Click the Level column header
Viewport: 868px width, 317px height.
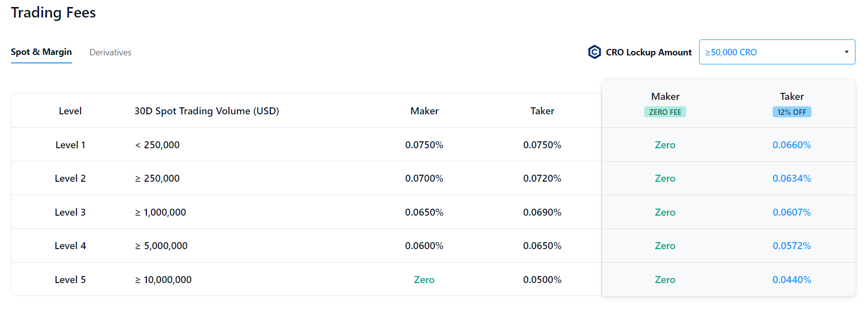click(x=70, y=111)
